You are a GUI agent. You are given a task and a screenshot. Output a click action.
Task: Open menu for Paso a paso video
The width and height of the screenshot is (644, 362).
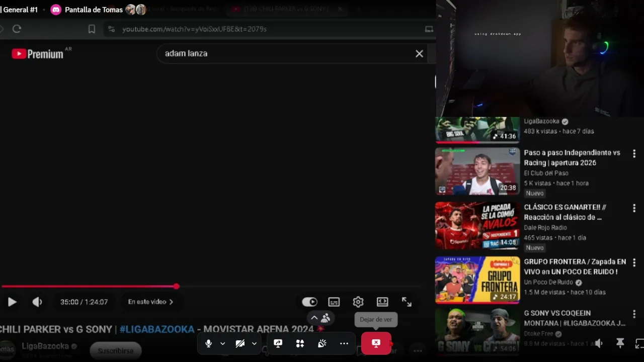pos(634,153)
